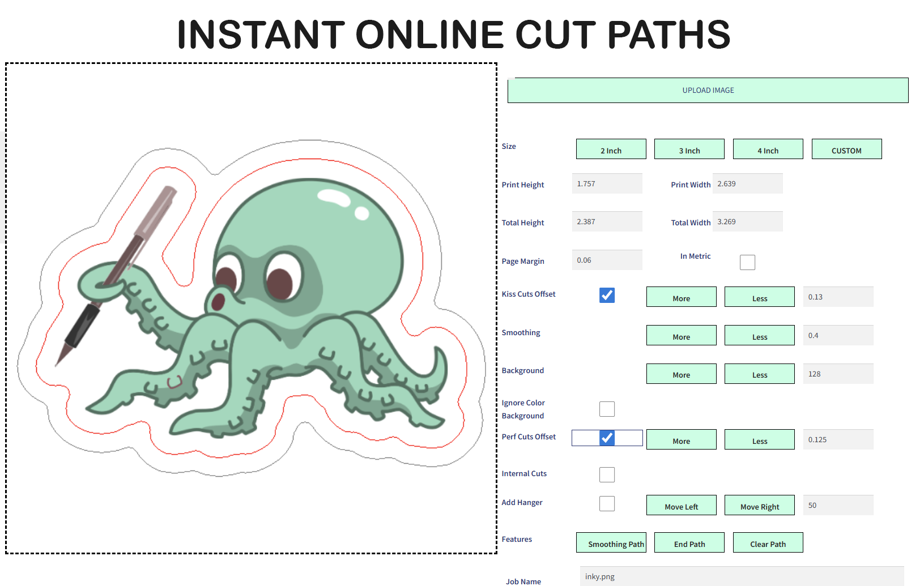Enable the In Metric checkbox
The width and height of the screenshot is (924, 586).
[747, 262]
